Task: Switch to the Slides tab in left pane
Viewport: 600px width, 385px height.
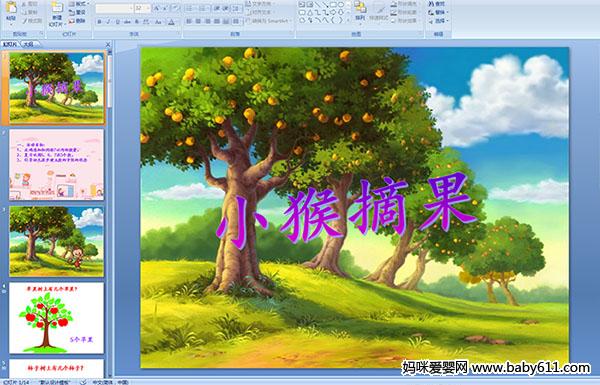Action: [10, 44]
